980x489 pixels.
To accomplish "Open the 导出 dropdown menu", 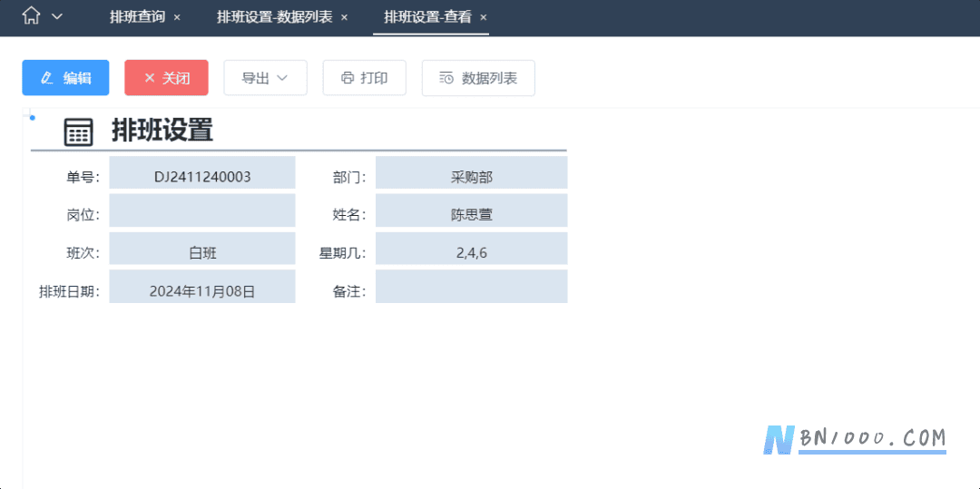I will coord(265,78).
